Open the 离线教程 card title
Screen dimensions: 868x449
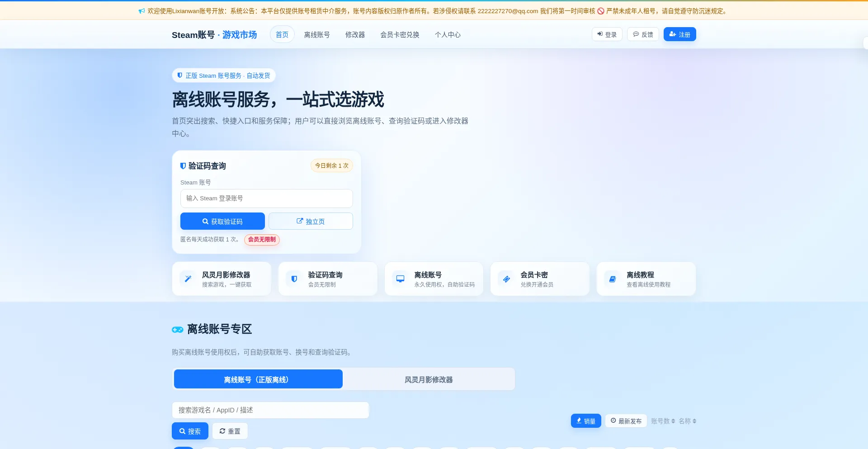click(640, 275)
